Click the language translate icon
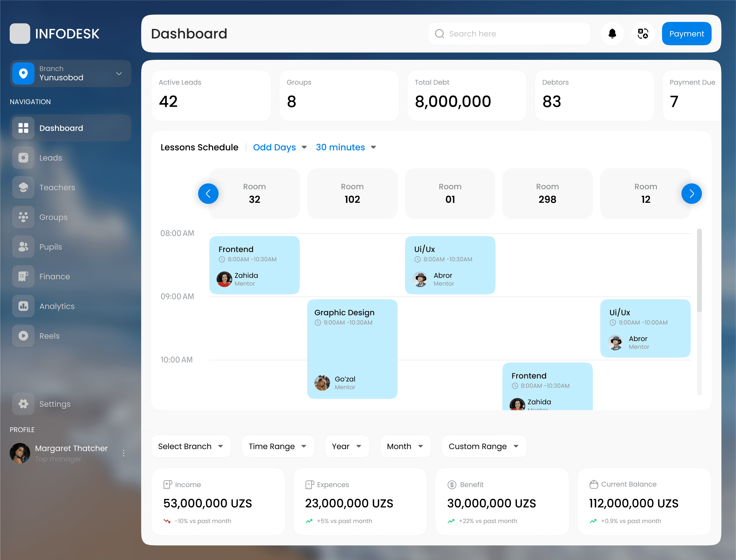 [x=643, y=34]
